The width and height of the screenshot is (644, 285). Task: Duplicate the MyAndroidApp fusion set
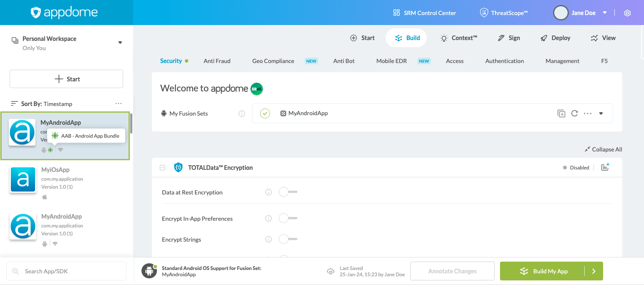click(561, 113)
